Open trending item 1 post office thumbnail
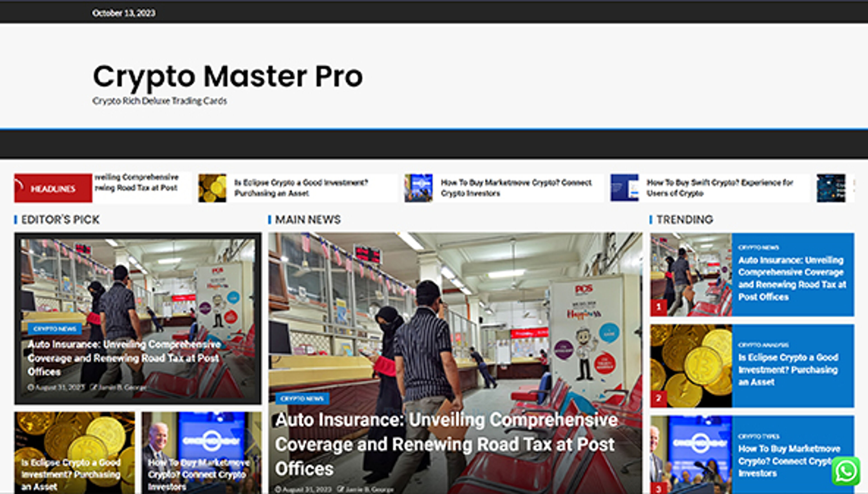The image size is (868, 494). (691, 275)
